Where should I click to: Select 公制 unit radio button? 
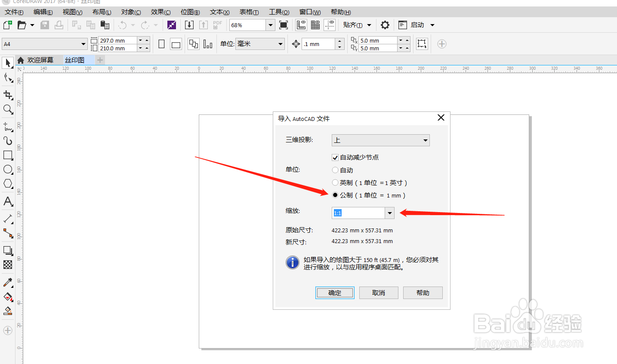point(335,195)
